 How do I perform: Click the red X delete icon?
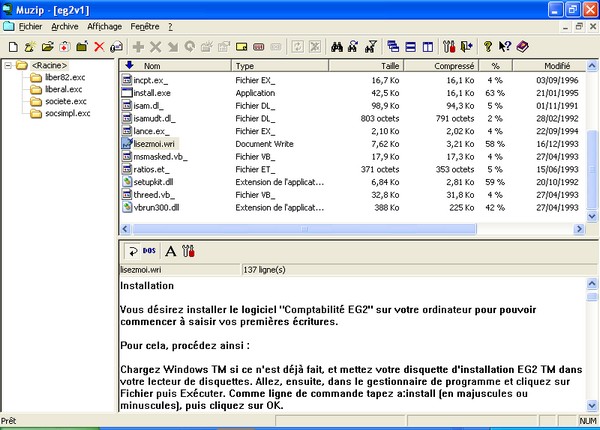coord(99,47)
